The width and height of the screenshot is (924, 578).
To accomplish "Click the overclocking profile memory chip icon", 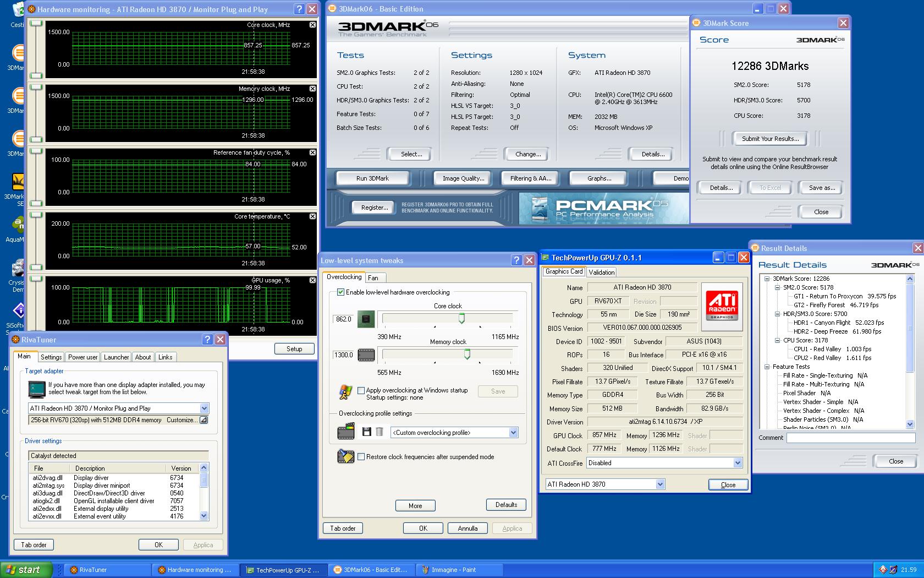I will [x=346, y=431].
